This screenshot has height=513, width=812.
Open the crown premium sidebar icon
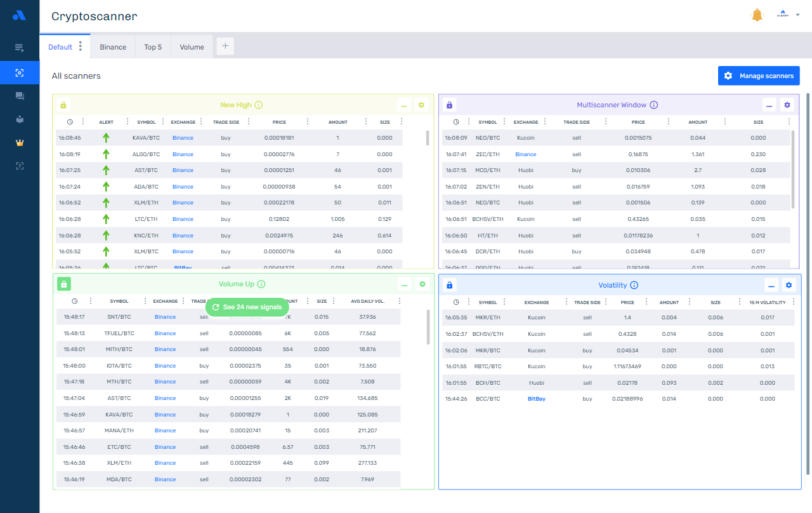point(20,142)
